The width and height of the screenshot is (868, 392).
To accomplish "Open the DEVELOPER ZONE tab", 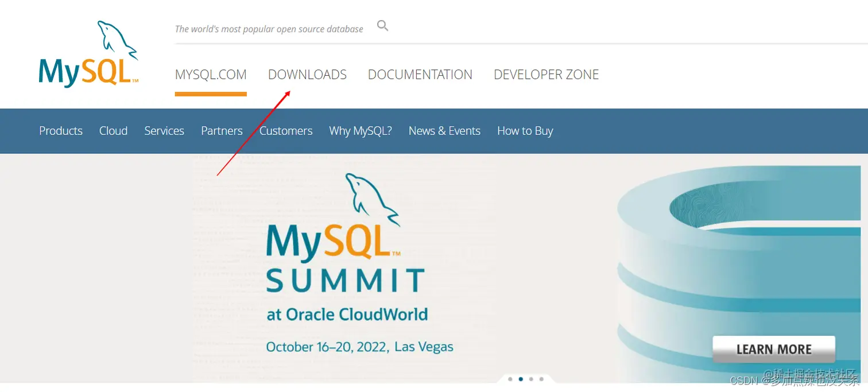I will point(546,75).
